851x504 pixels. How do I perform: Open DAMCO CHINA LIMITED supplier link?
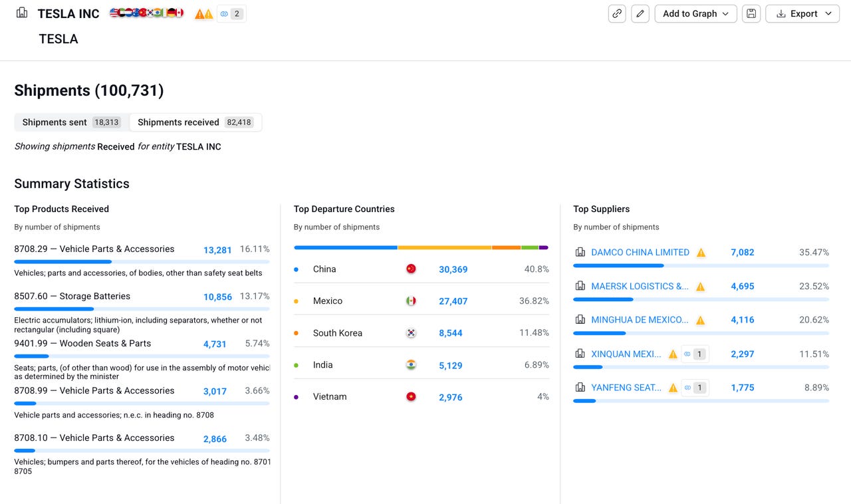[x=640, y=253]
